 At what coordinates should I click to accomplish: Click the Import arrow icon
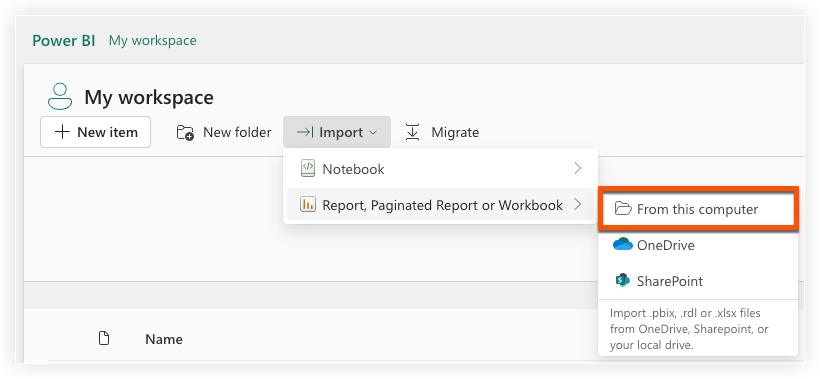click(x=305, y=132)
